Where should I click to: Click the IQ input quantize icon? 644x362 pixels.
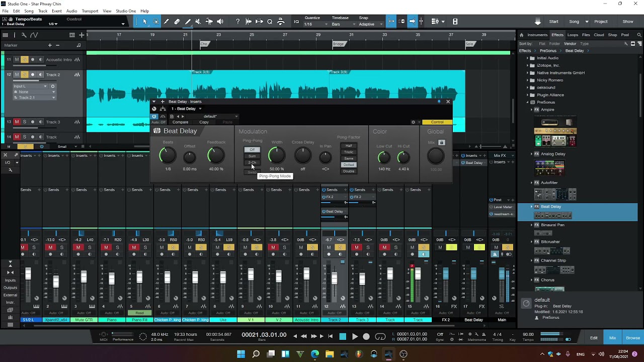pos(296,22)
